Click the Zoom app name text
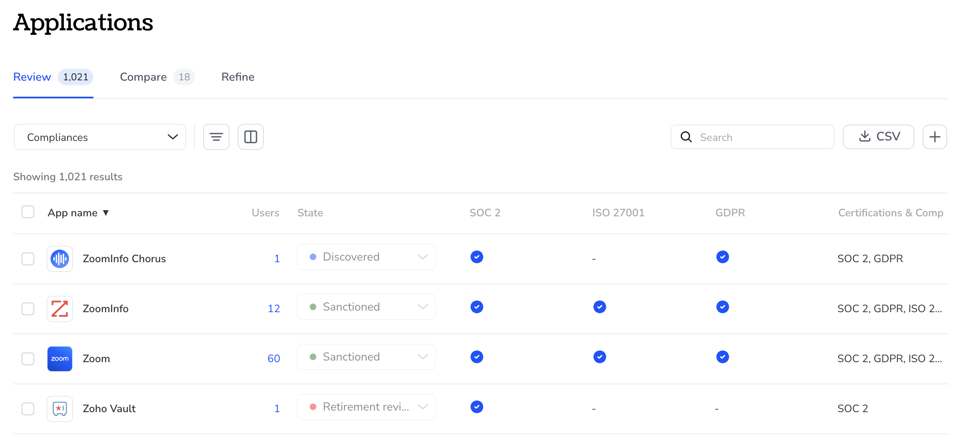Image resolution: width=980 pixels, height=440 pixels. pos(96,359)
